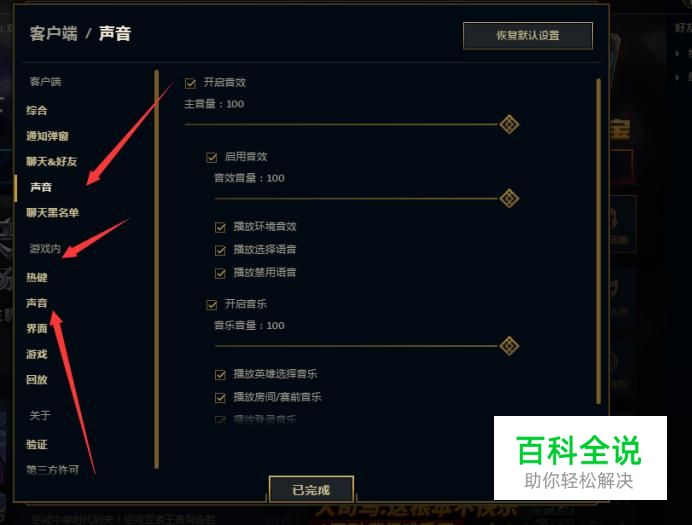Viewport: 692px width, 525px height.
Task: Click the settings content vertical scrollbar
Action: (598, 241)
